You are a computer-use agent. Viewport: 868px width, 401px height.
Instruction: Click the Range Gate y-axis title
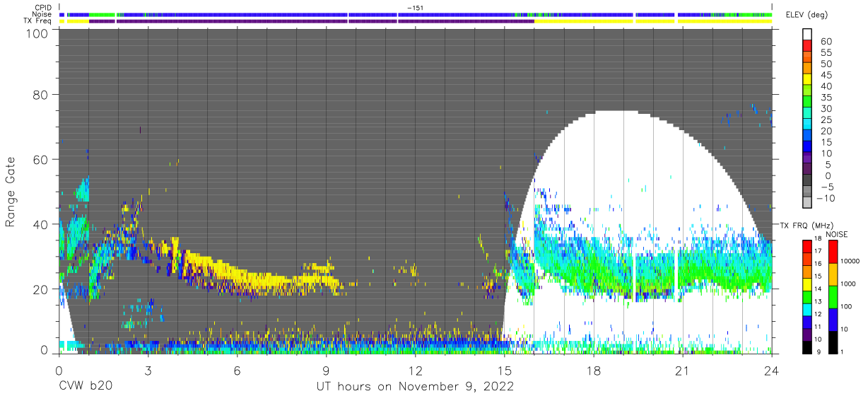(11, 192)
